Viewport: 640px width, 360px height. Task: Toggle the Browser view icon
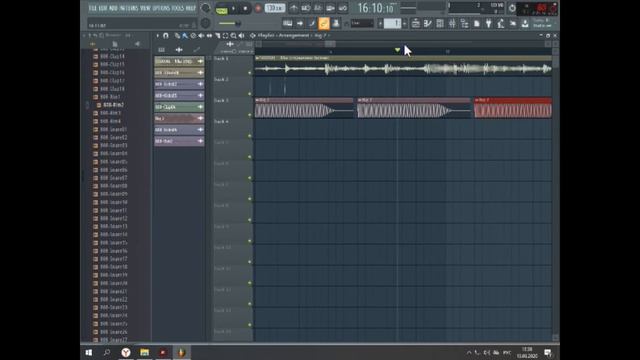pos(464,24)
